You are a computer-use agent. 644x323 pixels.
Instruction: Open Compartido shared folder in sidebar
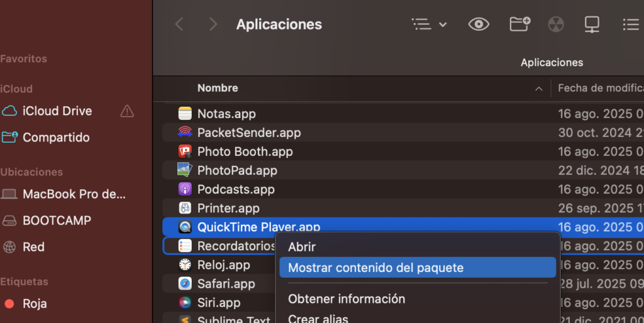coord(56,138)
